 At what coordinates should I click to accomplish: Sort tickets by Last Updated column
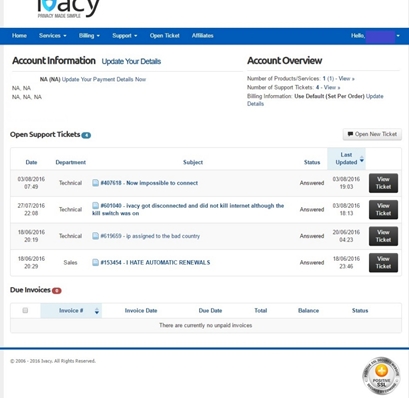pos(346,159)
